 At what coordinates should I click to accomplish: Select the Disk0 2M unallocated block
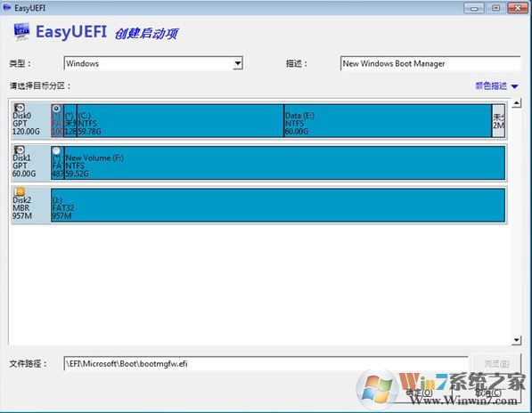[498, 121]
